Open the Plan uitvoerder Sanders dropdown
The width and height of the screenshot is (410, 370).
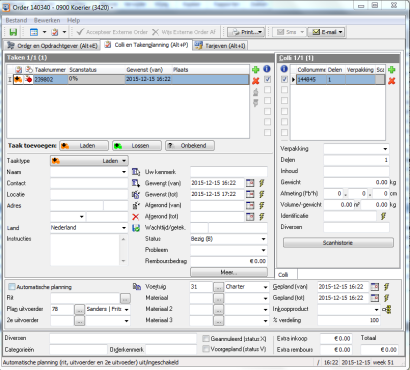click(127, 309)
